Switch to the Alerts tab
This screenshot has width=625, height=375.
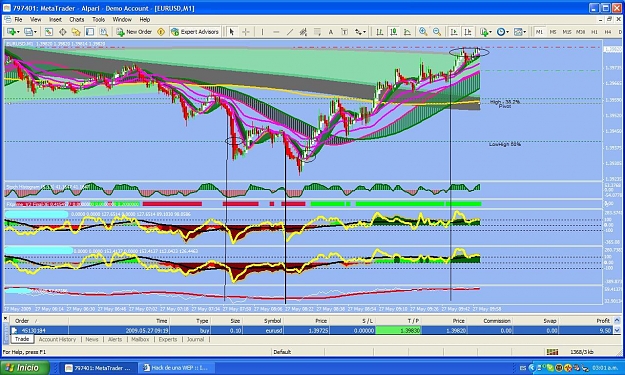(115, 340)
